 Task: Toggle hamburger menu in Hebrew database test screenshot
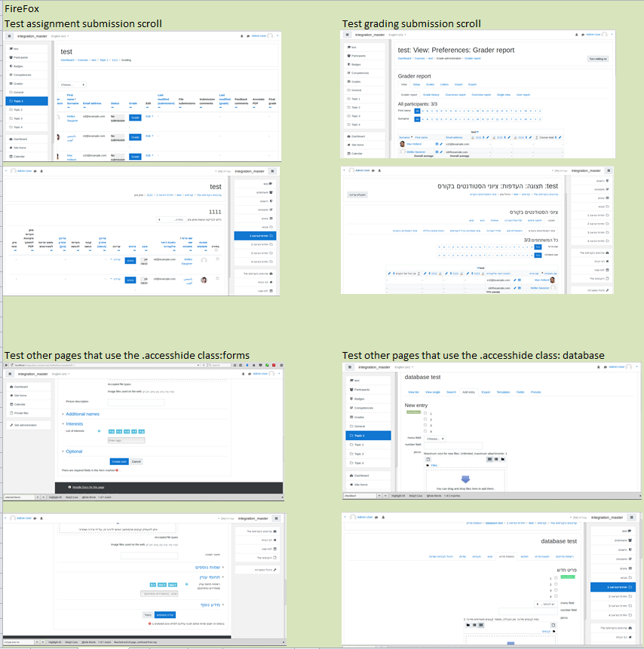(631, 517)
